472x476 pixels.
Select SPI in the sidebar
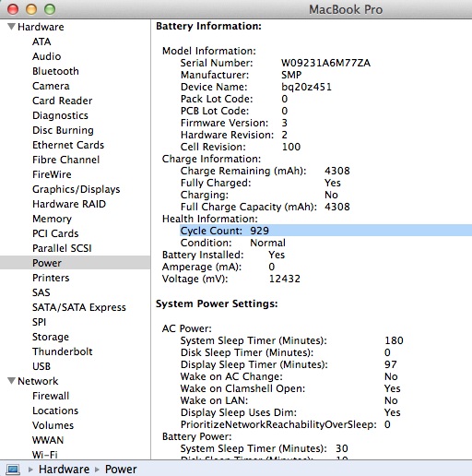[x=40, y=322]
